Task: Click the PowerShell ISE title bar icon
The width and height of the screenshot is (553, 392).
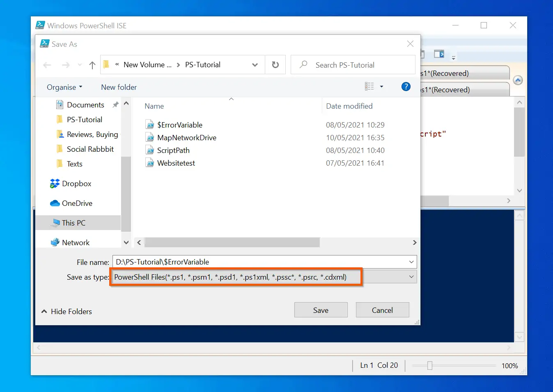Action: tap(40, 25)
